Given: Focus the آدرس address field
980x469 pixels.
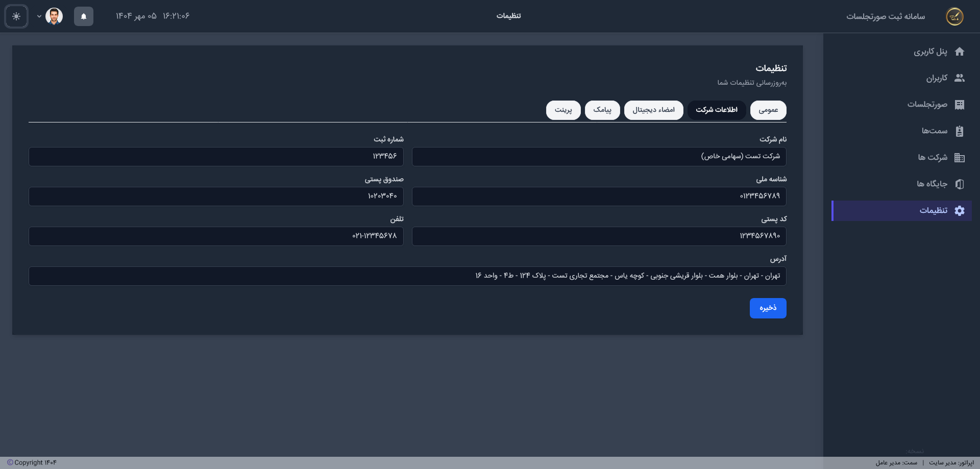Looking at the screenshot, I should point(407,276).
